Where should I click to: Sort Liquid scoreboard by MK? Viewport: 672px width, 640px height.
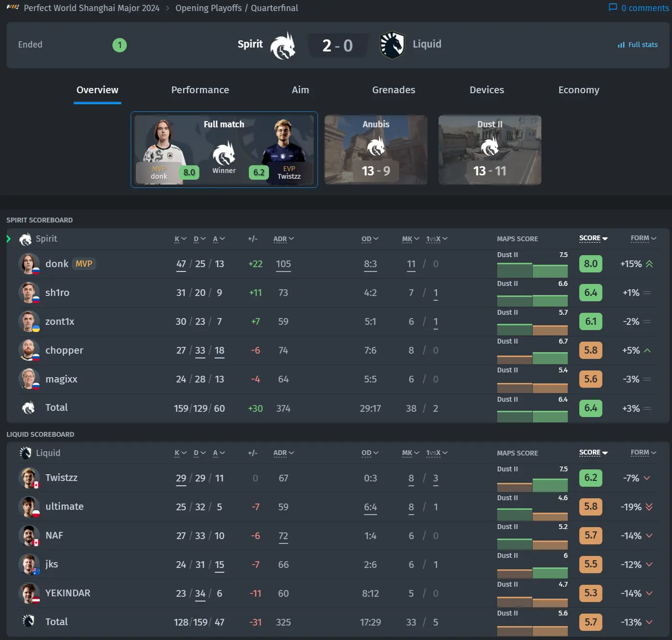[x=411, y=453]
